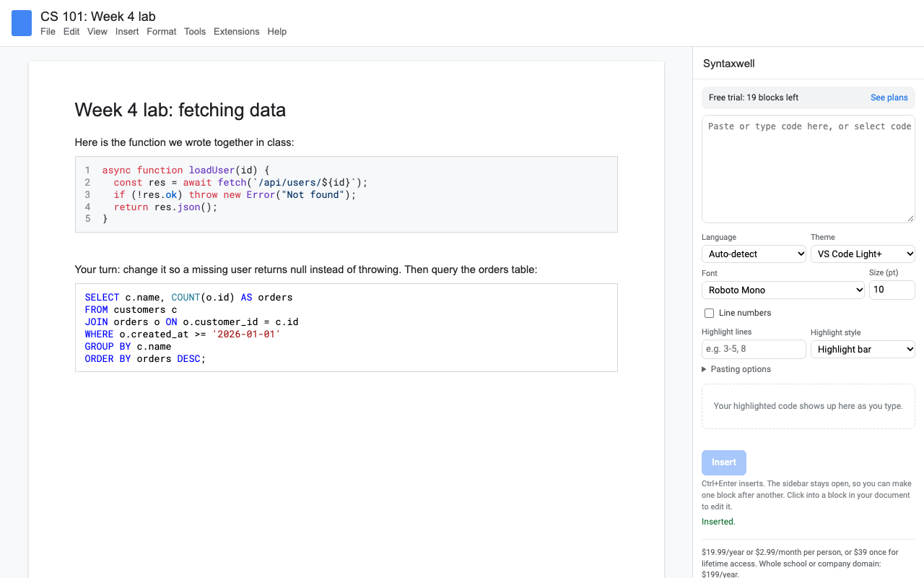Click into the code paste textarea
The height and width of the screenshot is (578, 924).
[808, 169]
